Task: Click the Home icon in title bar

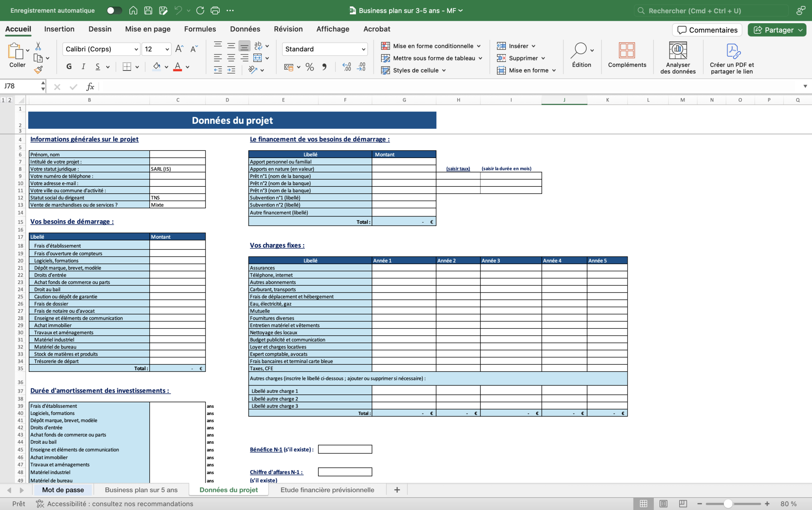Action: (133, 11)
